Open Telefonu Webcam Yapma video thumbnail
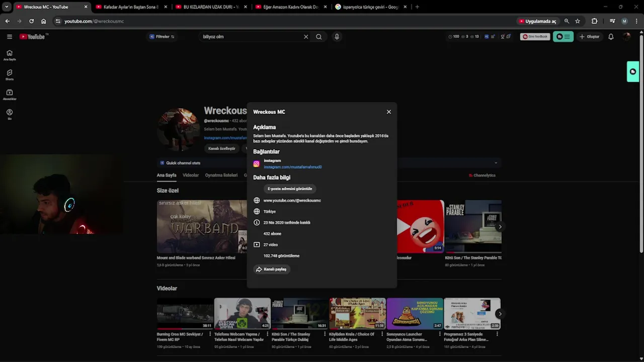The height and width of the screenshot is (362, 644). click(x=242, y=314)
